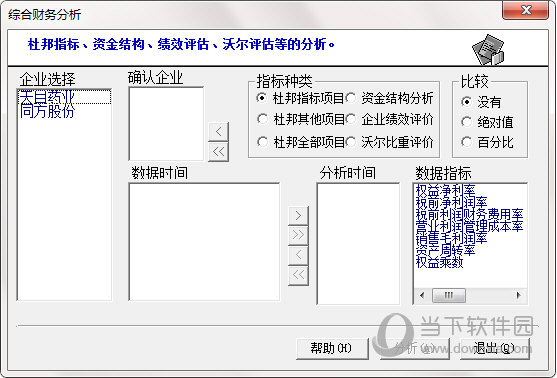Click the 数据指标 scrollbar right arrow

pos(519,295)
